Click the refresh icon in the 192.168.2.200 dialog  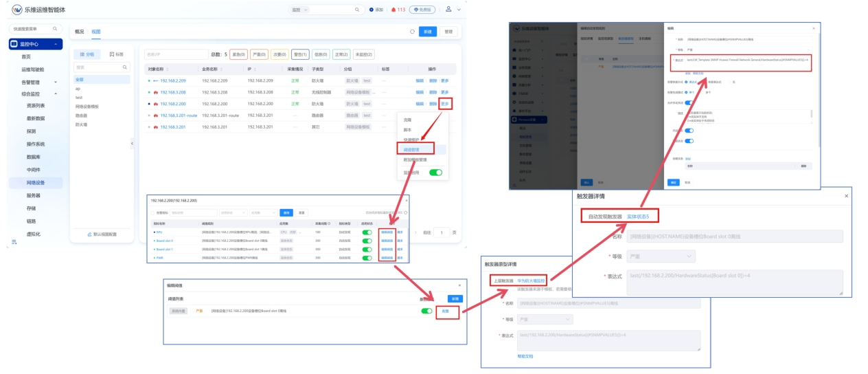[x=406, y=212]
